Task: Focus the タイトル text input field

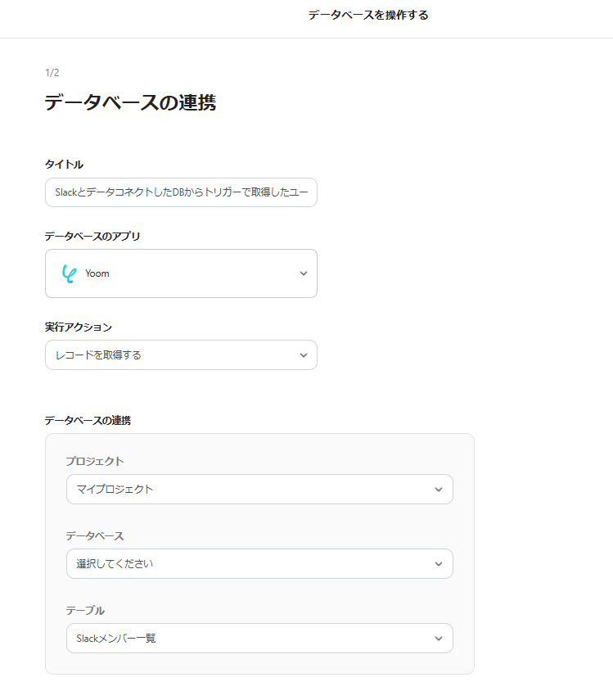Action: pyautogui.click(x=181, y=192)
